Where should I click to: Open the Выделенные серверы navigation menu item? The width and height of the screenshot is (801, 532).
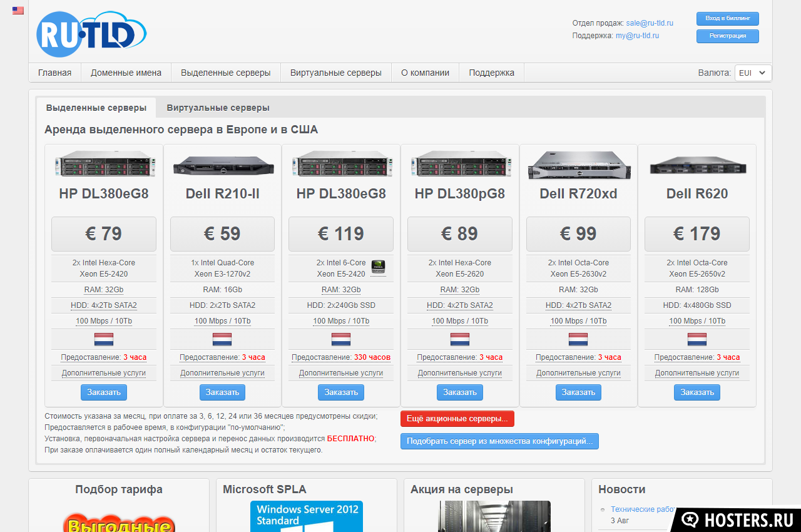(226, 73)
